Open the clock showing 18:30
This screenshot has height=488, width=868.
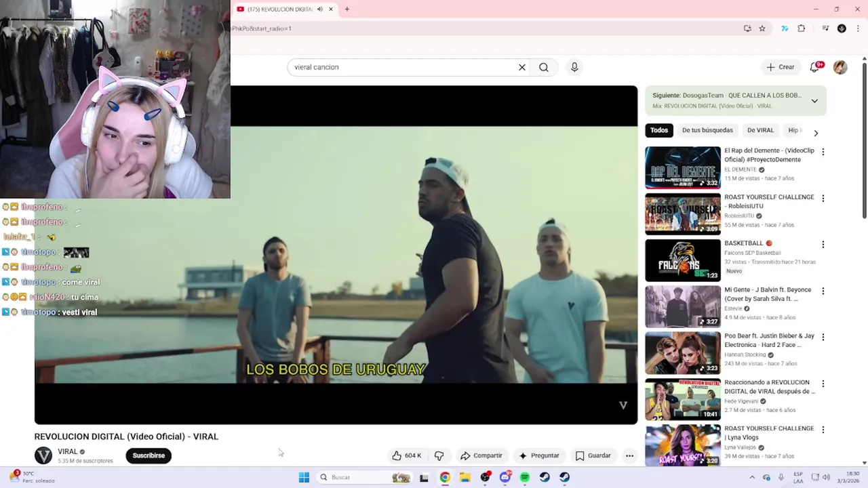pos(848,477)
